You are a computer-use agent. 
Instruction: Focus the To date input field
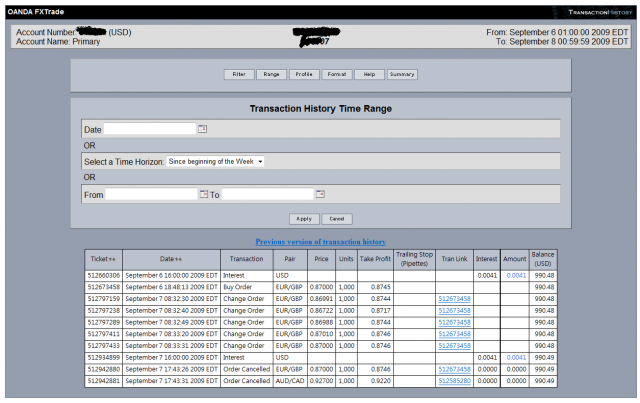coord(268,195)
